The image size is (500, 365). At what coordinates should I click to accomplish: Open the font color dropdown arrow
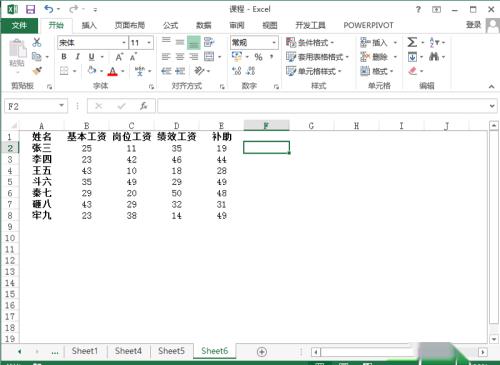tap(123, 71)
